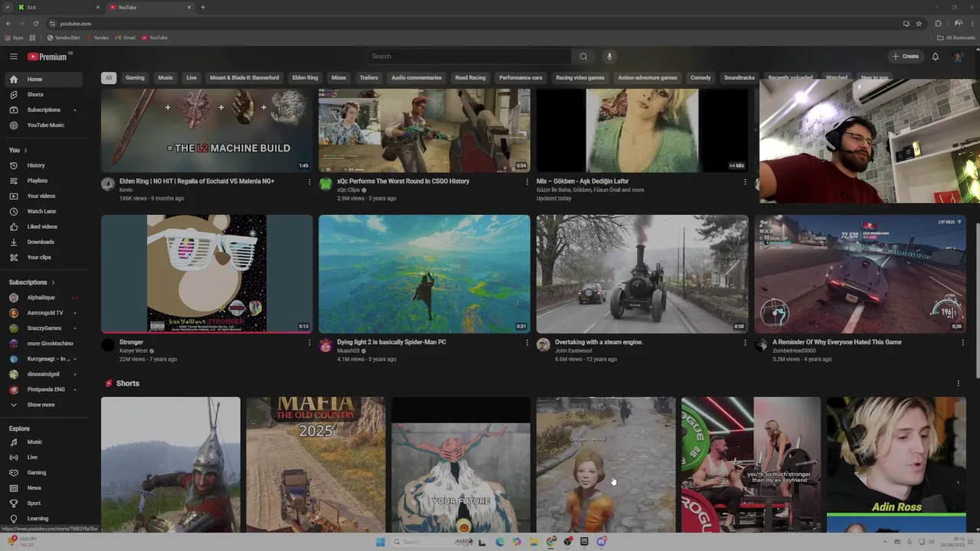The image size is (980, 551).
Task: Select the Comedy filter chip
Action: [x=701, y=78]
